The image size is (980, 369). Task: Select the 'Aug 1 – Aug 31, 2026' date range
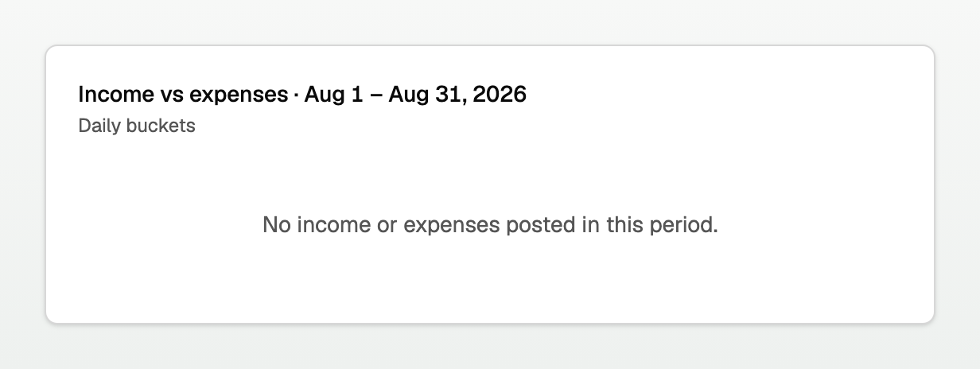tap(415, 95)
